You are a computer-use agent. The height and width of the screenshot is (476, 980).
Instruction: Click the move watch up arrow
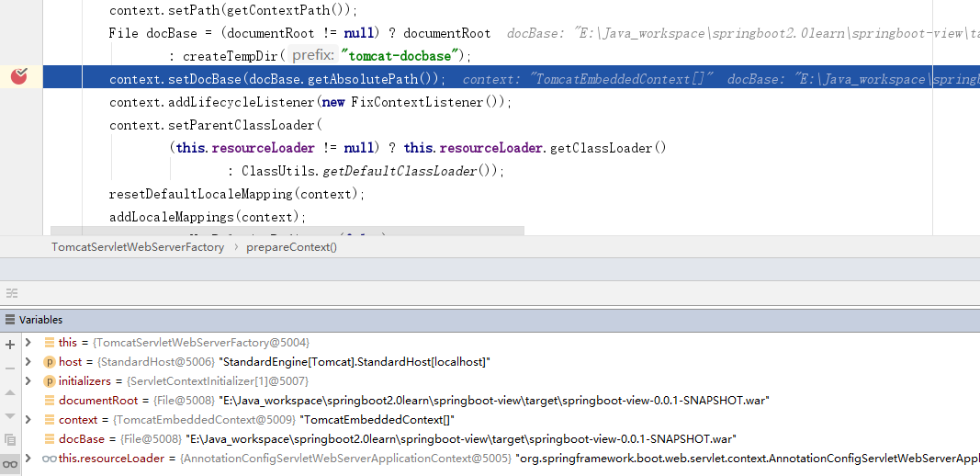click(10, 391)
